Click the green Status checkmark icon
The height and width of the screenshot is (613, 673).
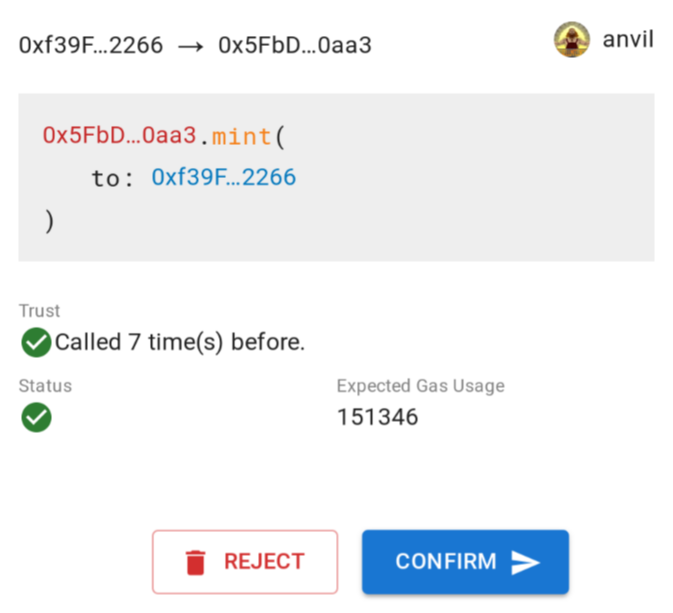pyautogui.click(x=36, y=417)
